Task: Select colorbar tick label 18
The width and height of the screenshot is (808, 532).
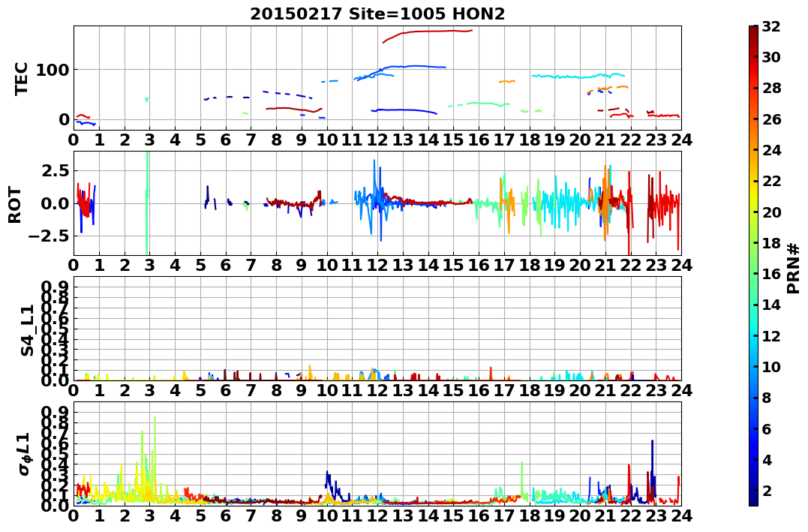Action: (x=771, y=243)
